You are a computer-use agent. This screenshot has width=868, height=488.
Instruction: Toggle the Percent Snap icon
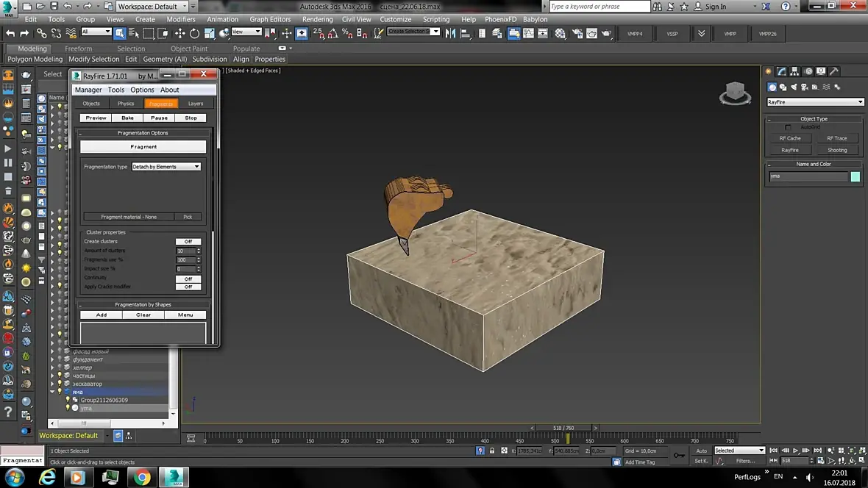347,34
